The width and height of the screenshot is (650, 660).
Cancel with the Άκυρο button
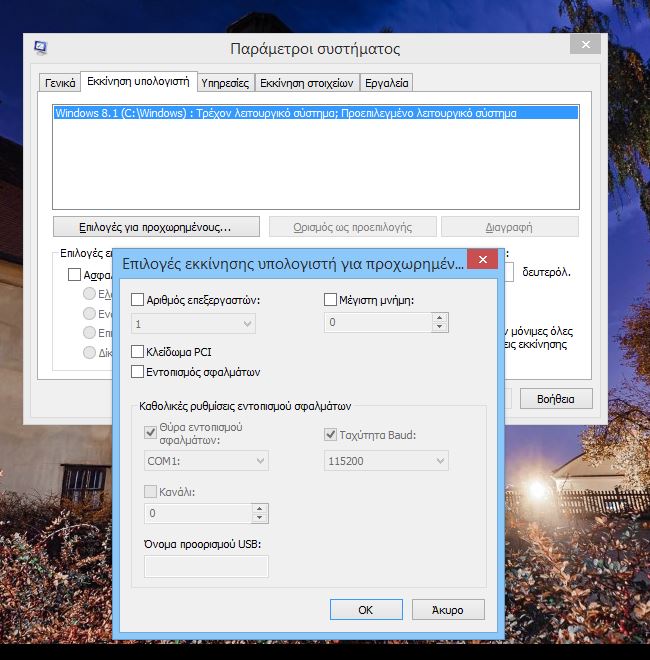tap(448, 610)
